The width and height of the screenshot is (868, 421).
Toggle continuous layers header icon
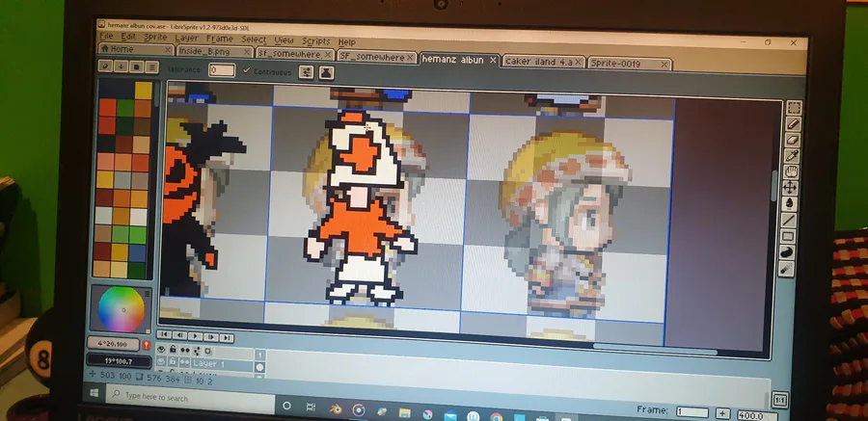click(185, 351)
